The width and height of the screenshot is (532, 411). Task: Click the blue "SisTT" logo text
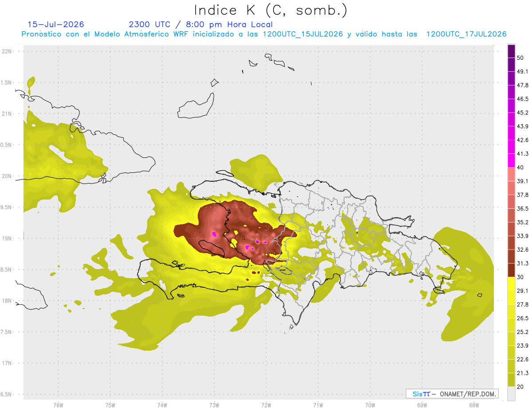click(x=421, y=394)
